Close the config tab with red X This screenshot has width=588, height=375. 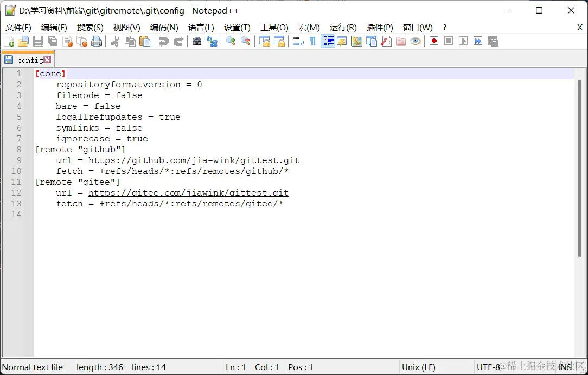[x=47, y=60]
